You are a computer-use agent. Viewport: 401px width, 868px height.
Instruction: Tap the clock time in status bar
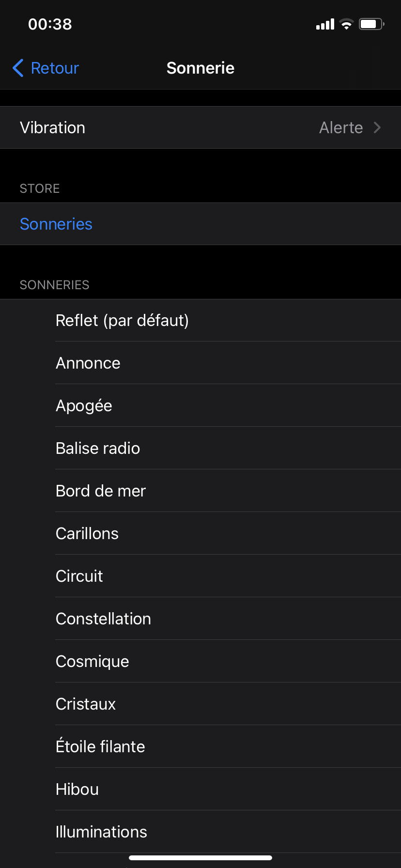click(50, 24)
